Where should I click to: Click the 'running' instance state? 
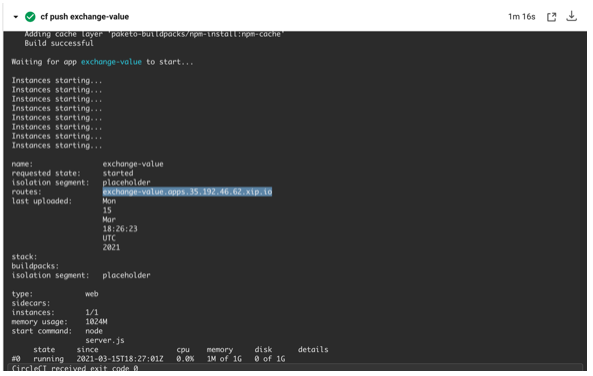tap(48, 359)
